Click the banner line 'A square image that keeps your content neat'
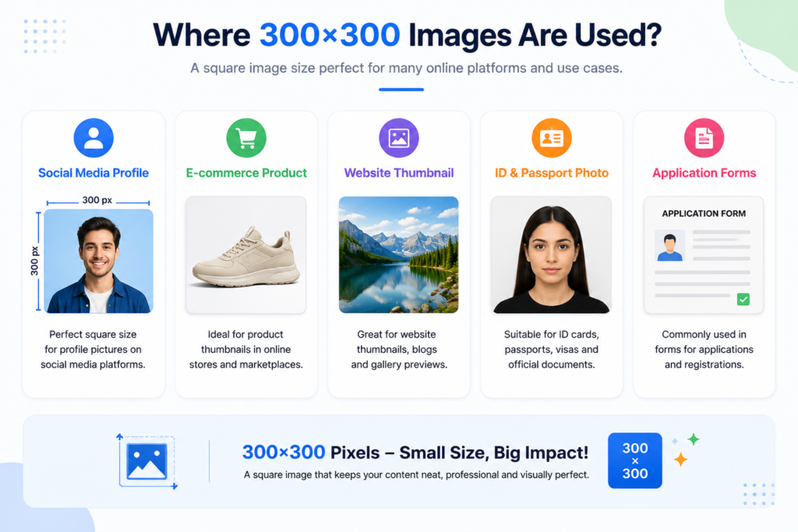The height and width of the screenshot is (532, 798). tap(416, 475)
